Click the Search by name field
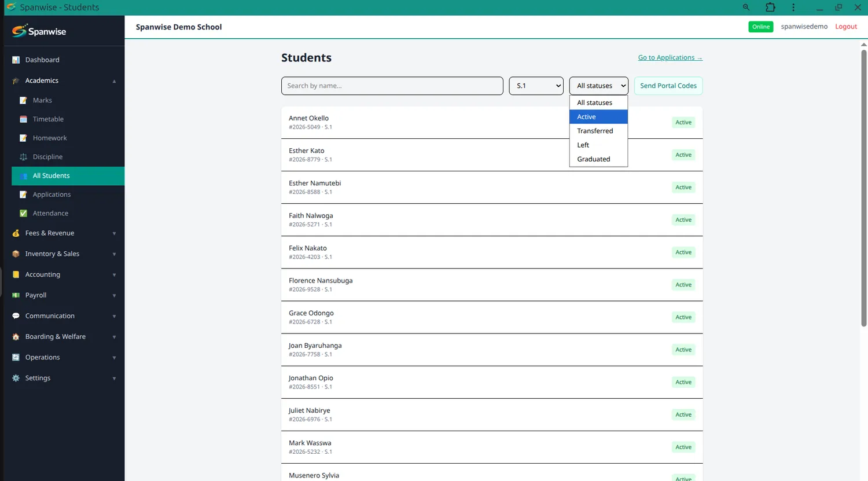 392,86
